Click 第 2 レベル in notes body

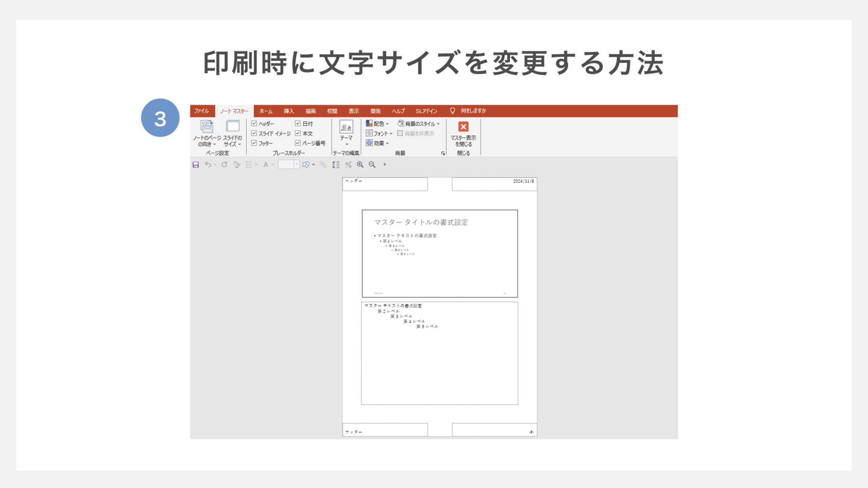[388, 311]
